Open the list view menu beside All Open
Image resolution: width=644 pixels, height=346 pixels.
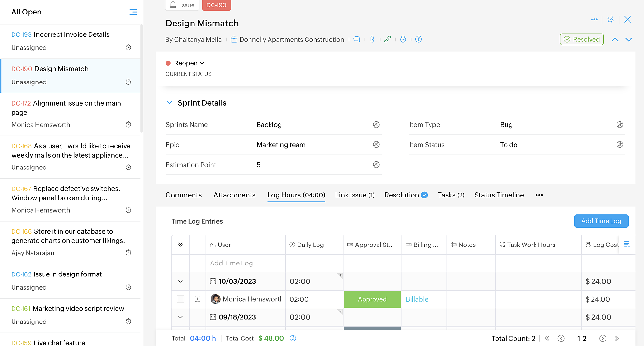pyautogui.click(x=133, y=12)
